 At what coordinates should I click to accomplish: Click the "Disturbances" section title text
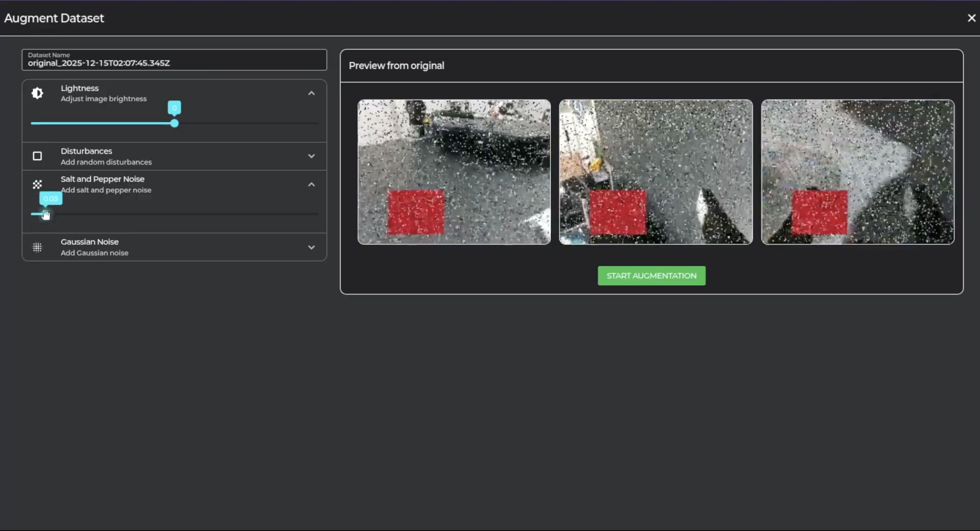[86, 151]
